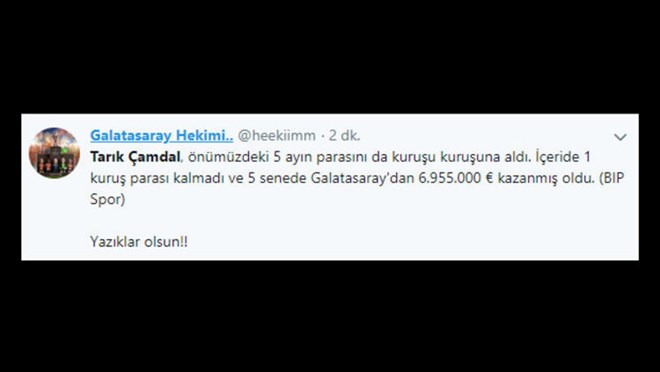Open the Galatasaray Hekimi.. profile name link
The width and height of the screenshot is (660, 372).
click(x=161, y=136)
